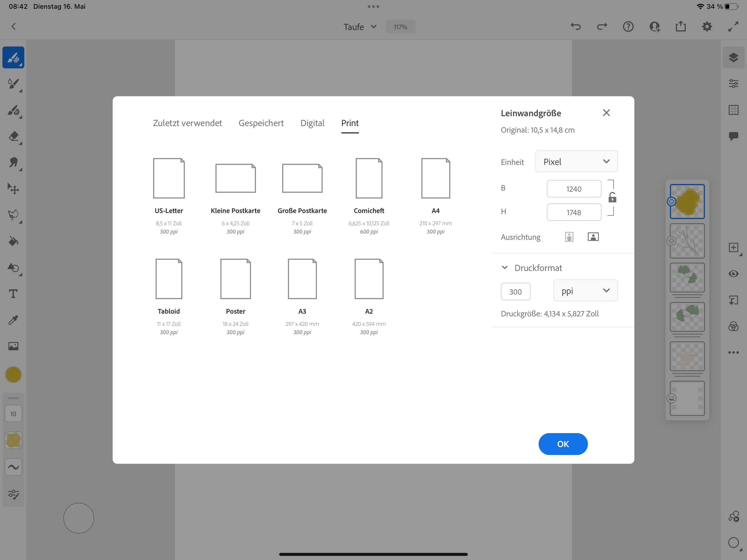747x560 pixels.
Task: Choose portrait orientation for canvas
Action: [x=569, y=237]
